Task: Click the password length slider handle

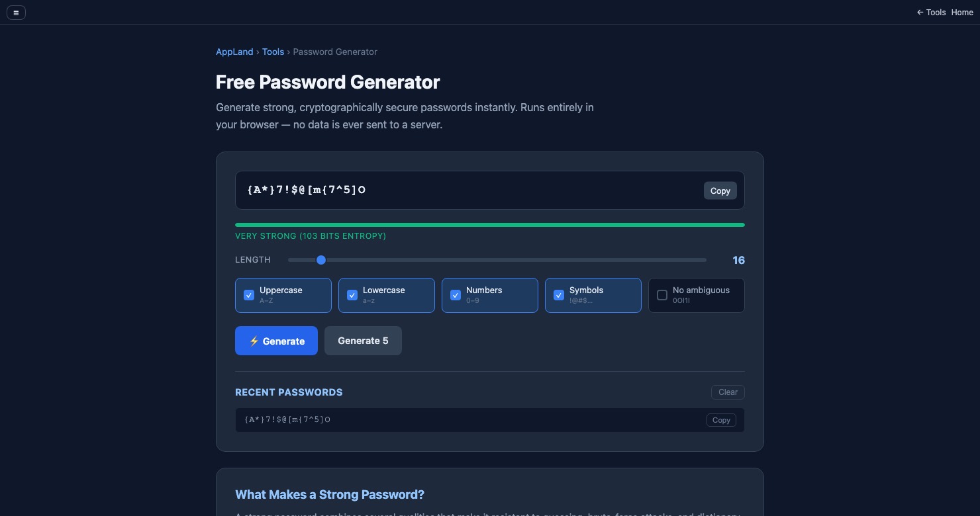Action: 322,260
